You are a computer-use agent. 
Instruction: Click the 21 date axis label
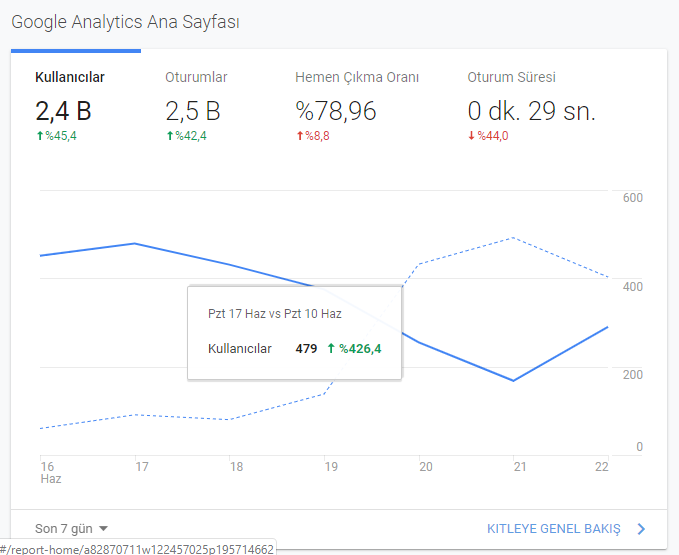[x=520, y=467]
